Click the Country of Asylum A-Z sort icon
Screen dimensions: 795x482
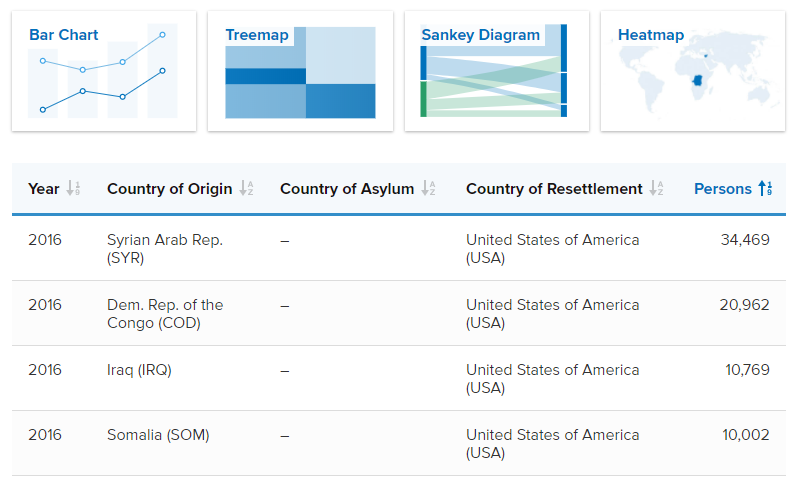click(428, 189)
